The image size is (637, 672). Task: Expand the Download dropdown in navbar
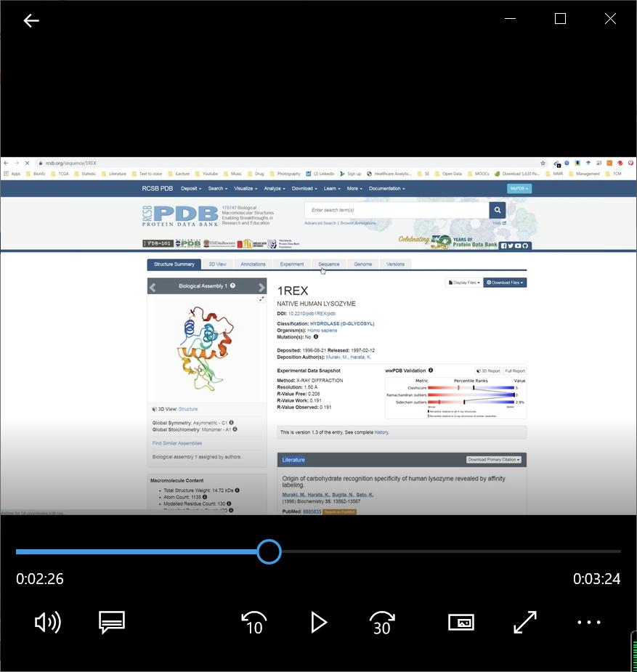coord(304,189)
